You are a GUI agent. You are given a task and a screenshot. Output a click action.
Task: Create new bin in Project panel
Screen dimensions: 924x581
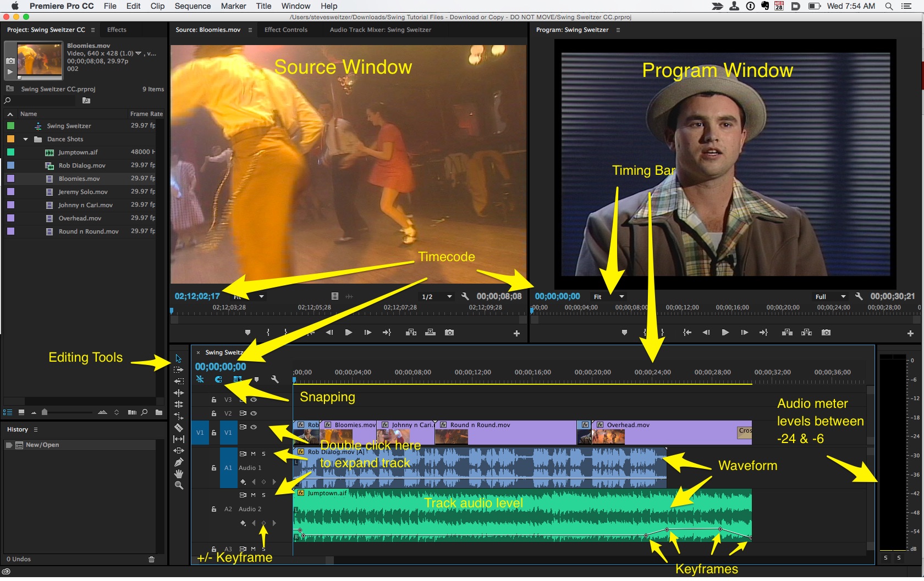pos(159,412)
